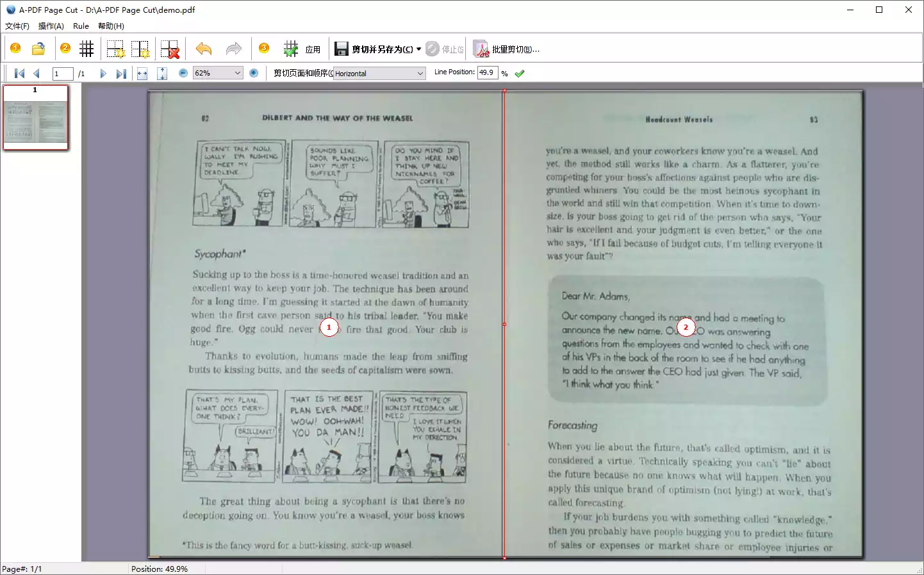Zoom in with the plus icon
924x575 pixels.
(254, 73)
